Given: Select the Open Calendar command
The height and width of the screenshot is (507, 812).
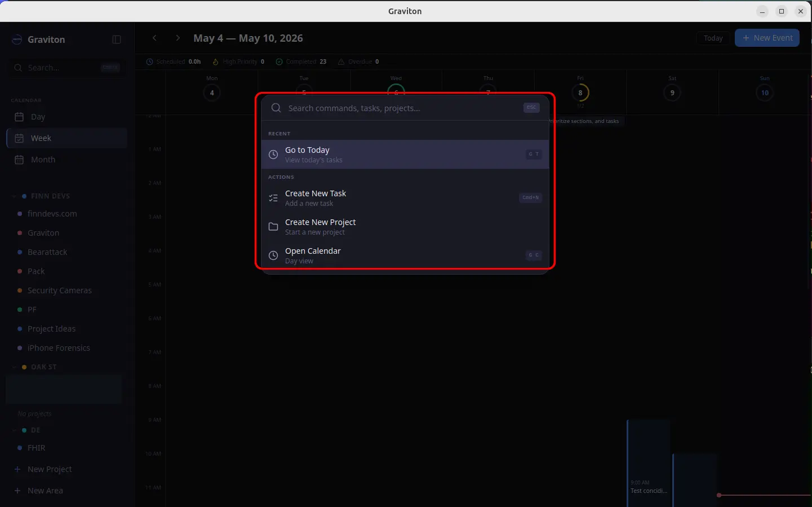Looking at the screenshot, I should point(405,255).
